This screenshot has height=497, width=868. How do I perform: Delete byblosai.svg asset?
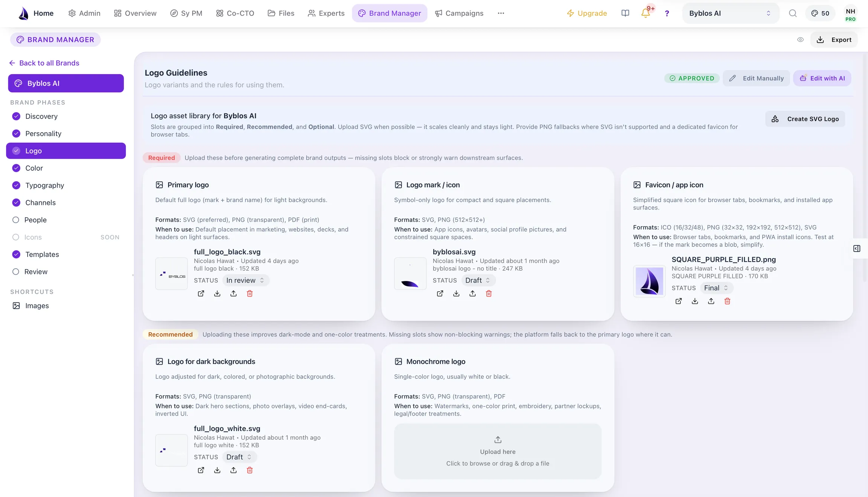[x=489, y=294]
